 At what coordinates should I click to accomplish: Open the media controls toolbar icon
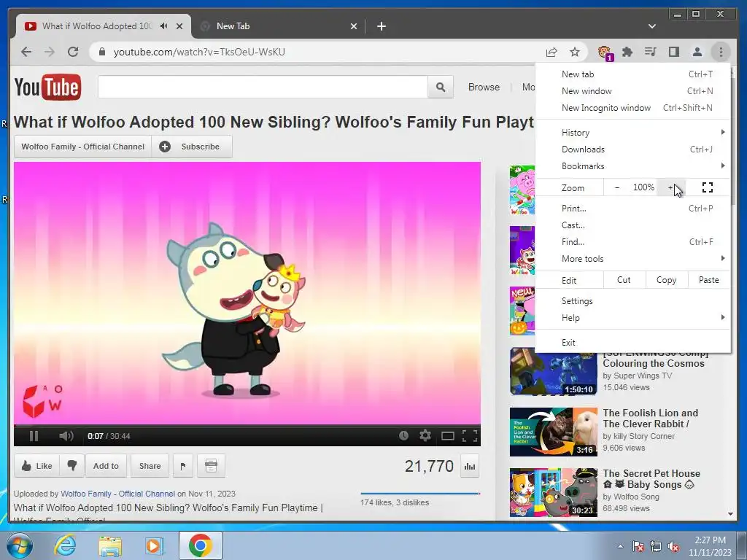coord(650,52)
